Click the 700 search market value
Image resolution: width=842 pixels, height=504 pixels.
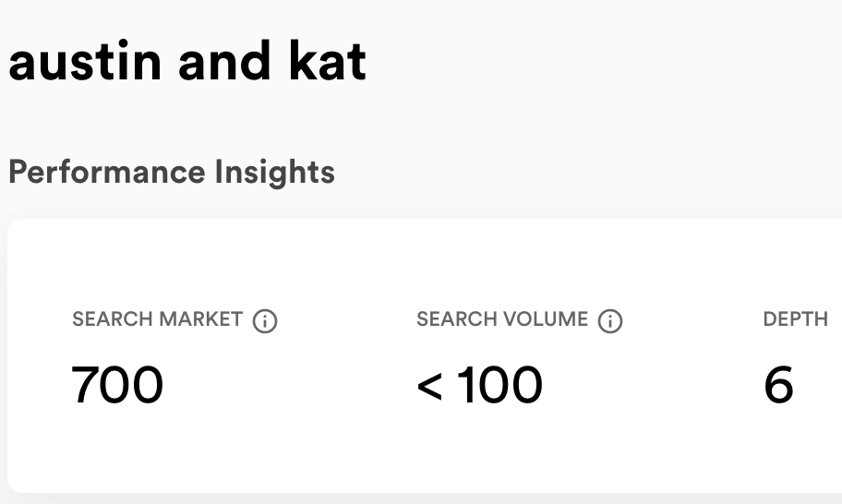tap(116, 385)
